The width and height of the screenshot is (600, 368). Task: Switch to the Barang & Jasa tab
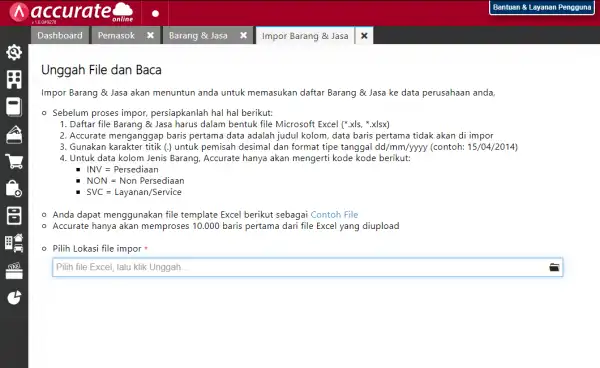pyautogui.click(x=198, y=36)
